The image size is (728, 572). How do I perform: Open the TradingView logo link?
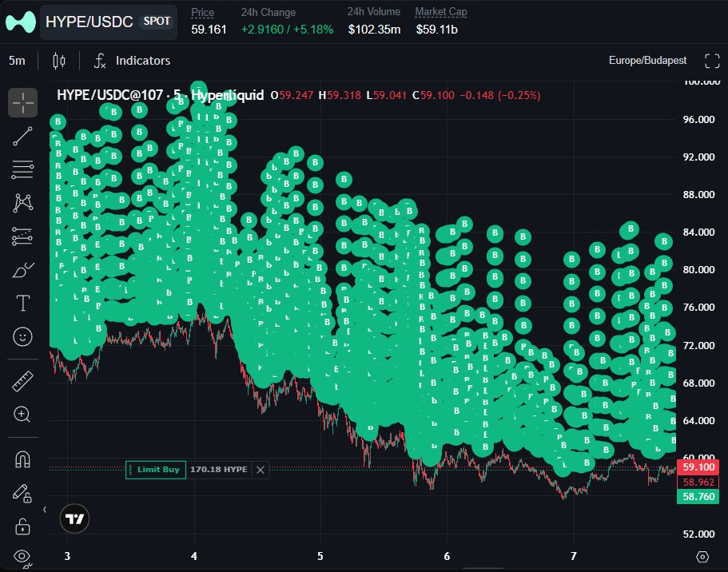click(x=74, y=518)
